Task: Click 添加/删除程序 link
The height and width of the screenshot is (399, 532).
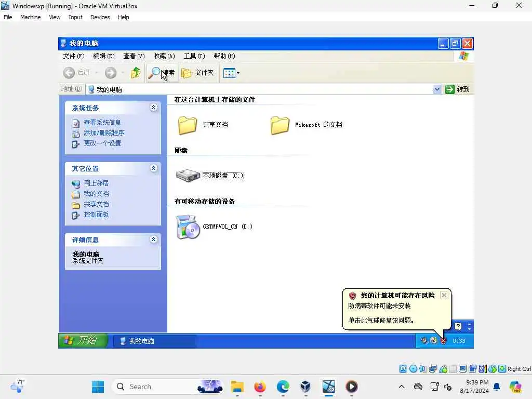Action: click(104, 133)
